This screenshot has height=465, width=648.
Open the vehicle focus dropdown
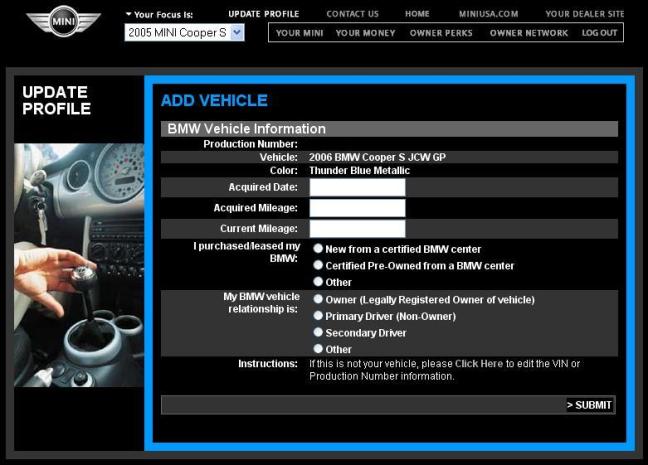coord(184,32)
